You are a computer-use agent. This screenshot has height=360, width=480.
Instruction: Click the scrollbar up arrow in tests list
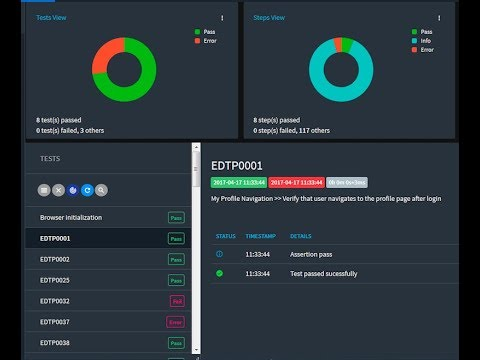(196, 147)
